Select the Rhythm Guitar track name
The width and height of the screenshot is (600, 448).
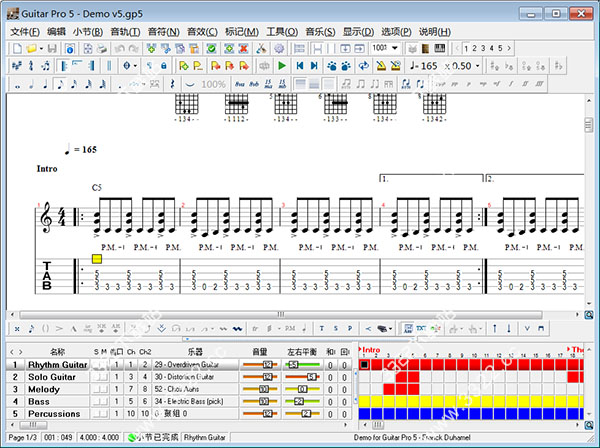[58, 365]
